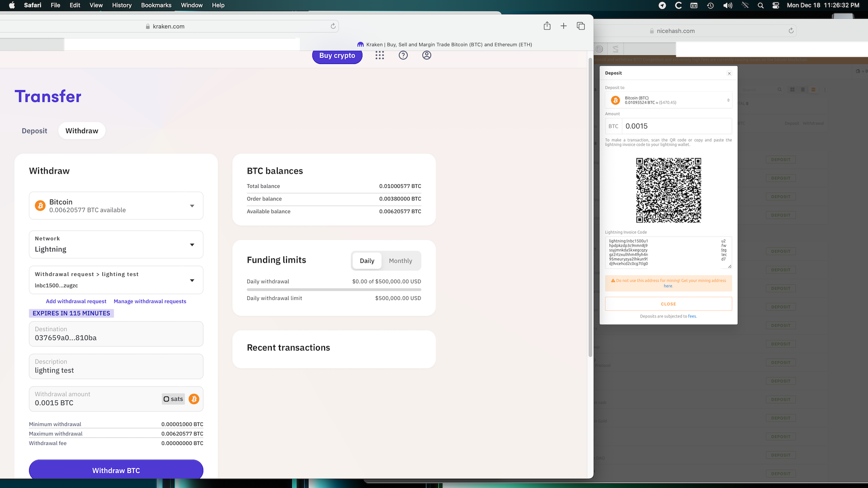This screenshot has width=868, height=488.
Task: Select the Withdraw tab on Kraken
Action: point(82,131)
